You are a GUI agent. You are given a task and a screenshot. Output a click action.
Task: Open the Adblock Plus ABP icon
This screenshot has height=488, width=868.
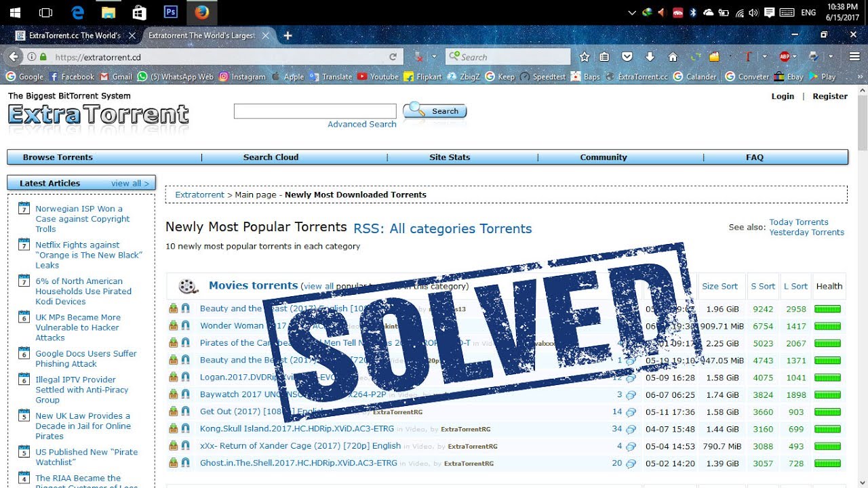pos(785,57)
